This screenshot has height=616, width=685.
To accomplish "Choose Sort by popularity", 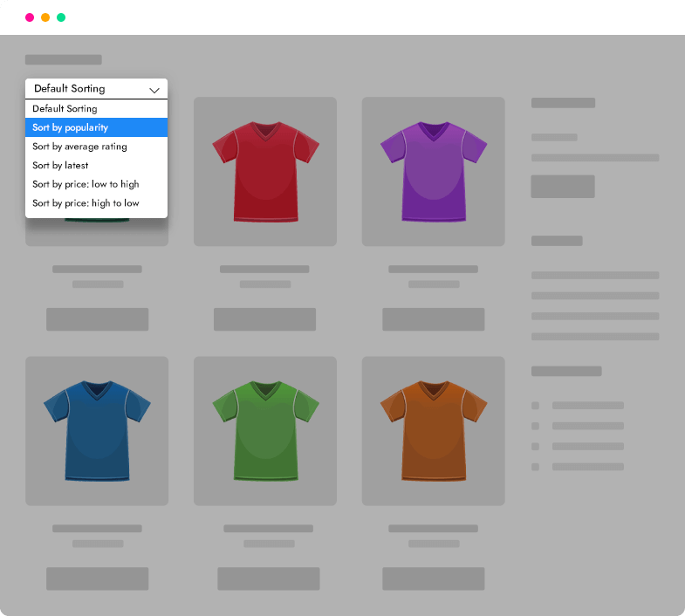I will coord(96,127).
